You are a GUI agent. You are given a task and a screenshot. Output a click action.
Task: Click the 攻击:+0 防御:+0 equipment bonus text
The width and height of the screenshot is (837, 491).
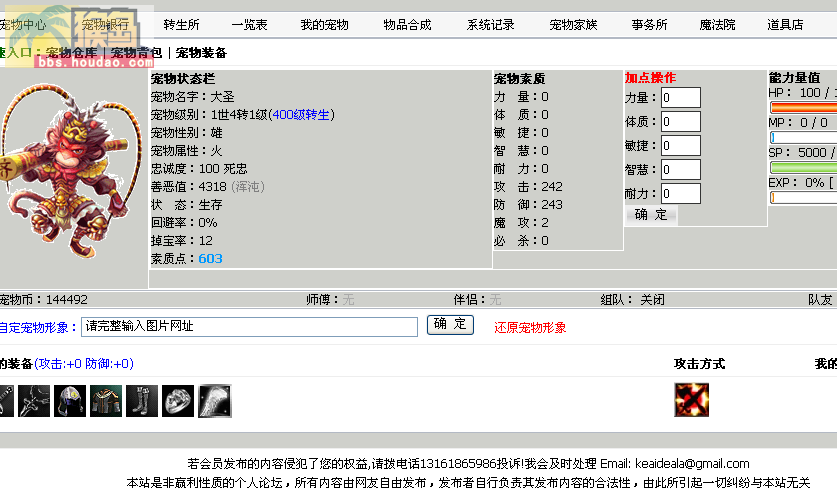(x=84, y=364)
